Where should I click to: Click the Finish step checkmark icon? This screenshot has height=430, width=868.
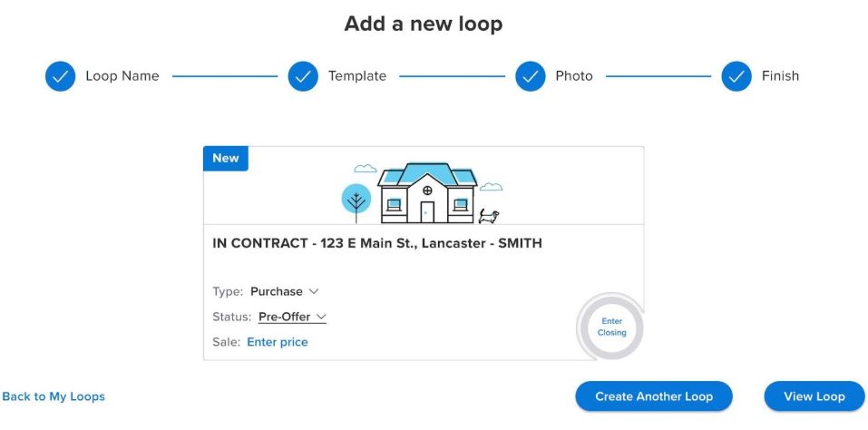point(736,76)
